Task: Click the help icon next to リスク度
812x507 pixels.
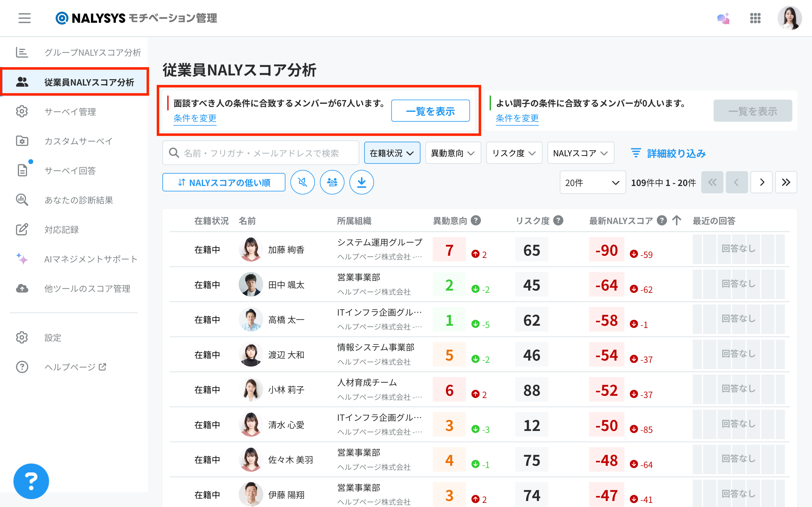Action: [x=558, y=221]
